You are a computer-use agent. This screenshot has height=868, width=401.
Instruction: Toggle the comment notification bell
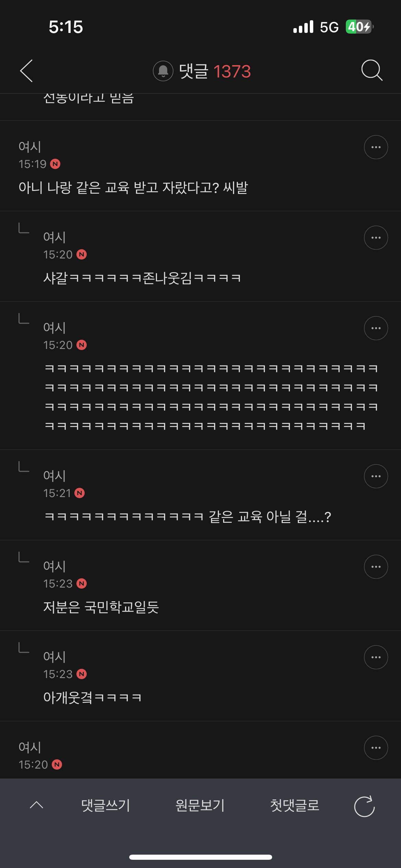pyautogui.click(x=163, y=71)
